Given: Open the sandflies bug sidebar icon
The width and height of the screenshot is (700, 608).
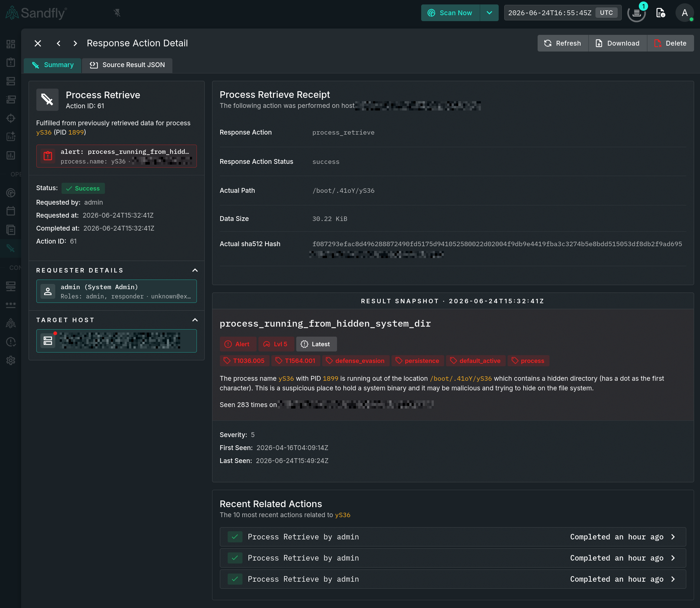Looking at the screenshot, I should (x=11, y=323).
